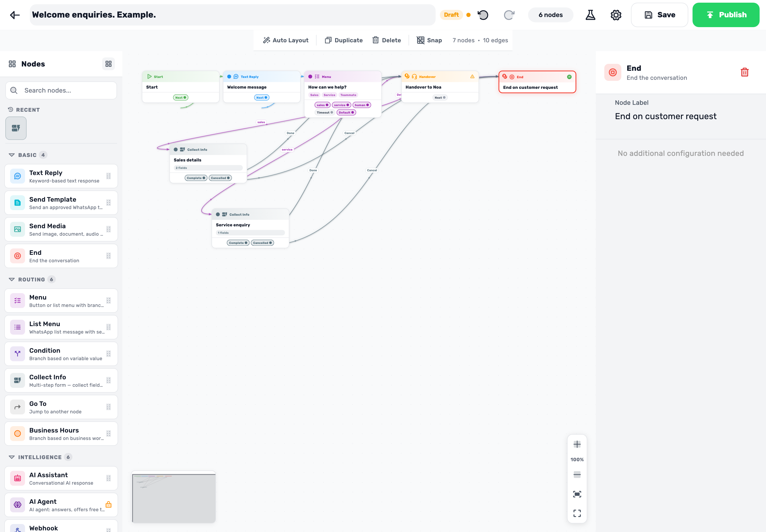Click the AI Agent lock icon
Image resolution: width=766 pixels, height=532 pixels.
click(108, 504)
